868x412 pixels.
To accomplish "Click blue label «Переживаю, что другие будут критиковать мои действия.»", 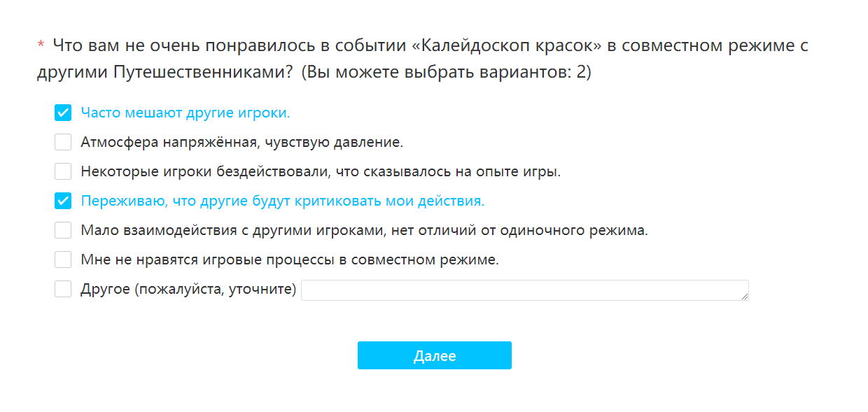I will [283, 201].
